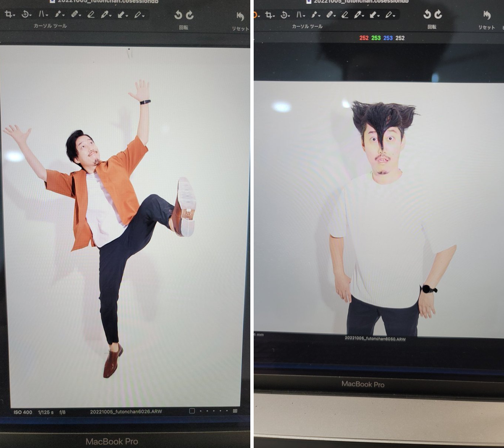Screen dimensions: 504x448
Task: Activate the Eraser tool in the futonchan6026 window
Action: coord(91,15)
